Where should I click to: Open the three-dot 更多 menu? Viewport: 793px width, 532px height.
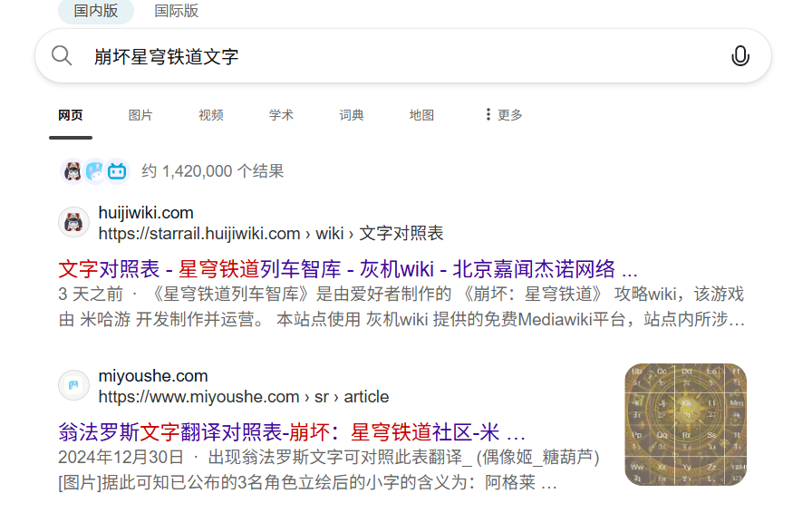tap(503, 115)
